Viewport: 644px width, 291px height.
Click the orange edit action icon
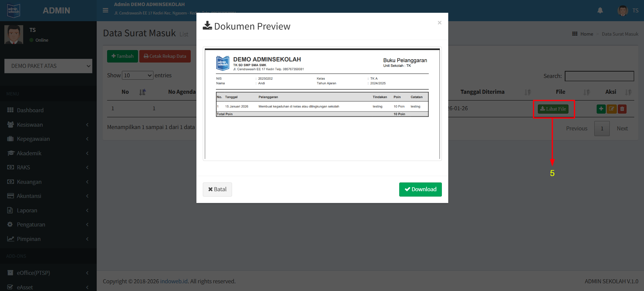[x=611, y=109]
